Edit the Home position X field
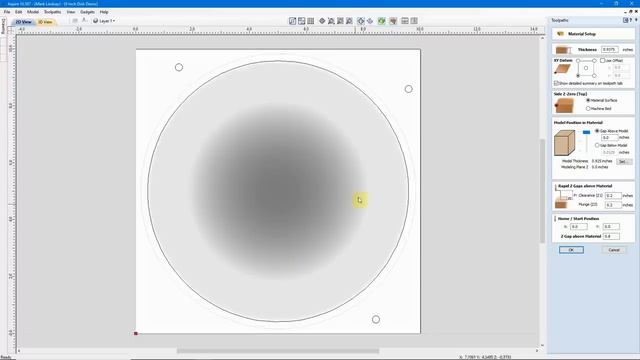 (x=579, y=227)
